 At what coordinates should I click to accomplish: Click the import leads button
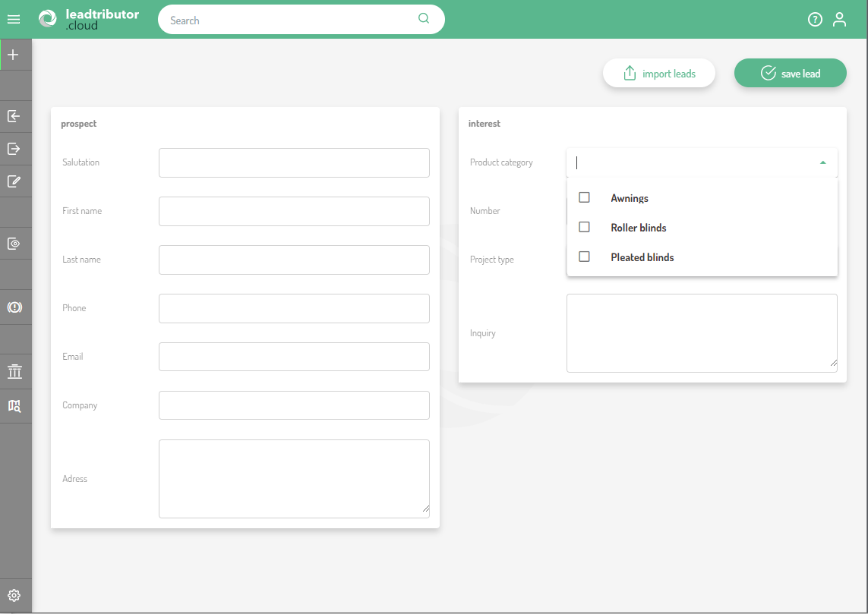(659, 74)
